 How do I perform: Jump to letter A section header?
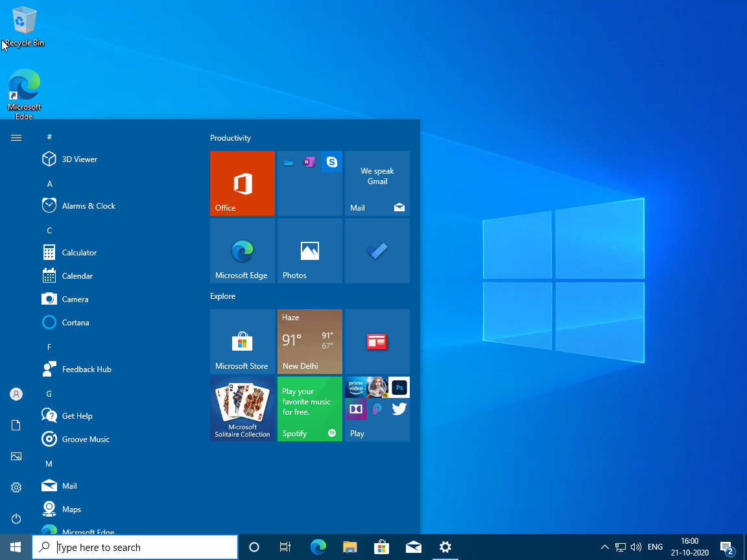[49, 184]
